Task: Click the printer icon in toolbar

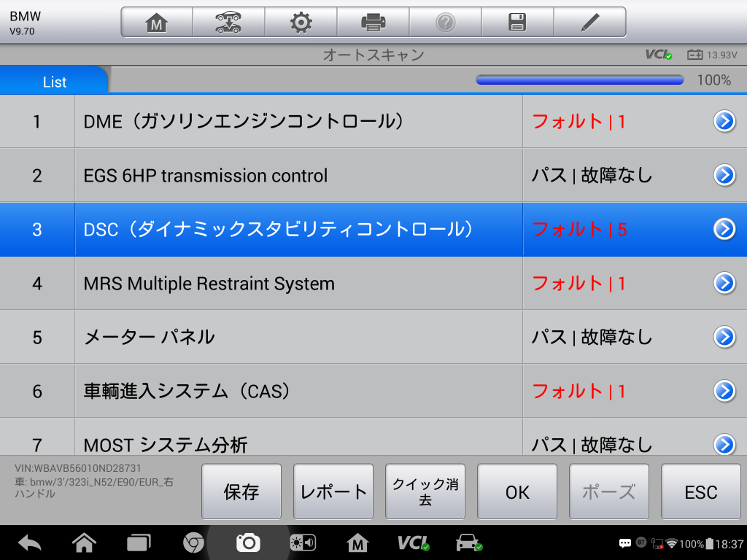Action: 373,23
